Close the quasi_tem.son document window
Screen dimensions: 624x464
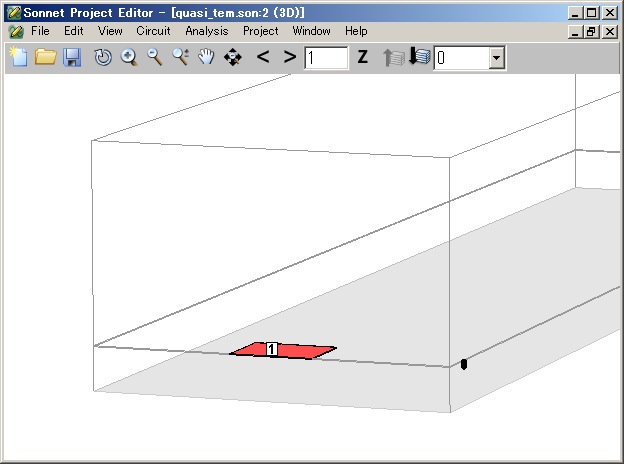click(610, 31)
